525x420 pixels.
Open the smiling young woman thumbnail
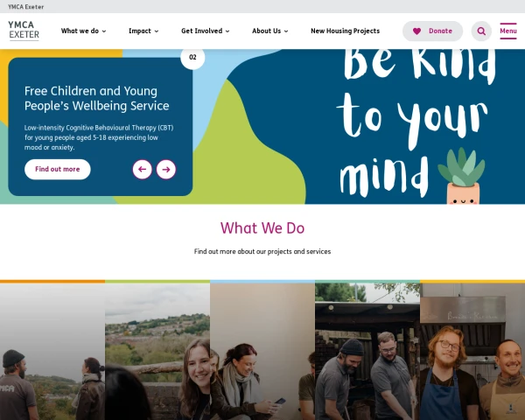157,350
